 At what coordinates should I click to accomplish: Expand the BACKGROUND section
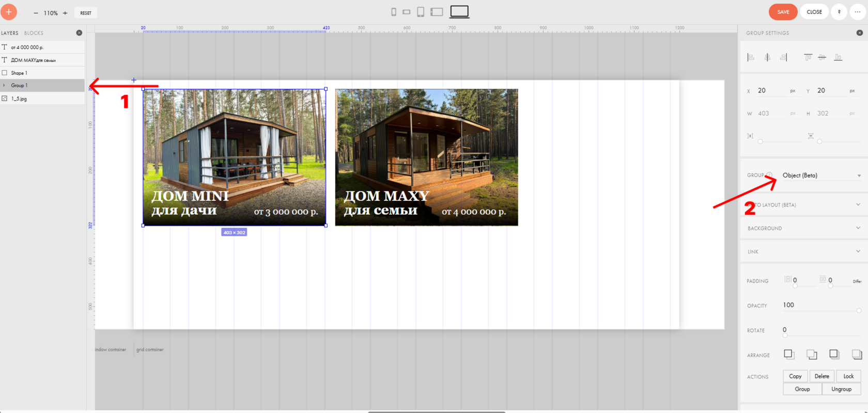coord(804,228)
